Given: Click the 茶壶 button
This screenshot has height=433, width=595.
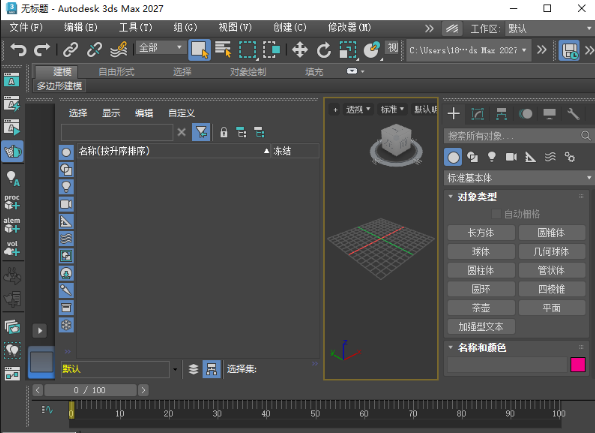Looking at the screenshot, I should tap(481, 308).
